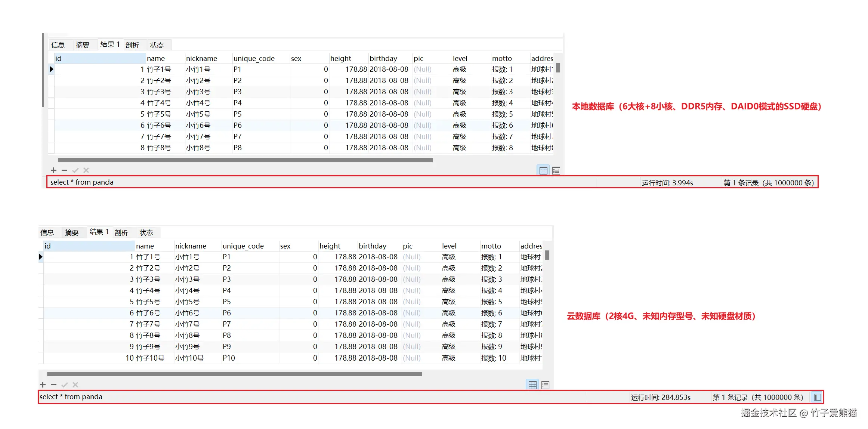Select form view icon in bottom result panel
Screen dimensions: 868x429
[545, 385]
